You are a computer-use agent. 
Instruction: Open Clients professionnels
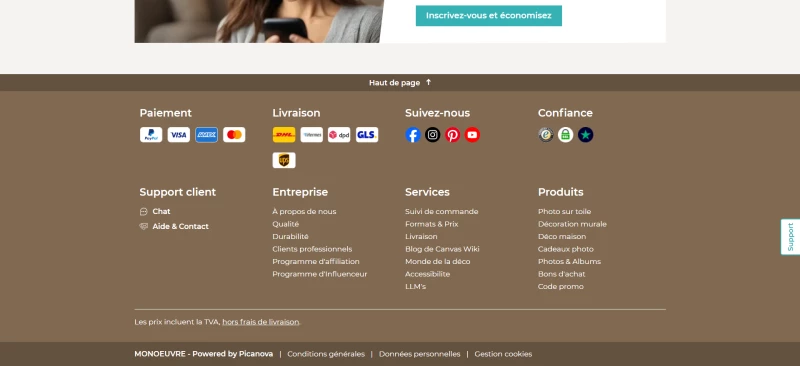point(312,249)
